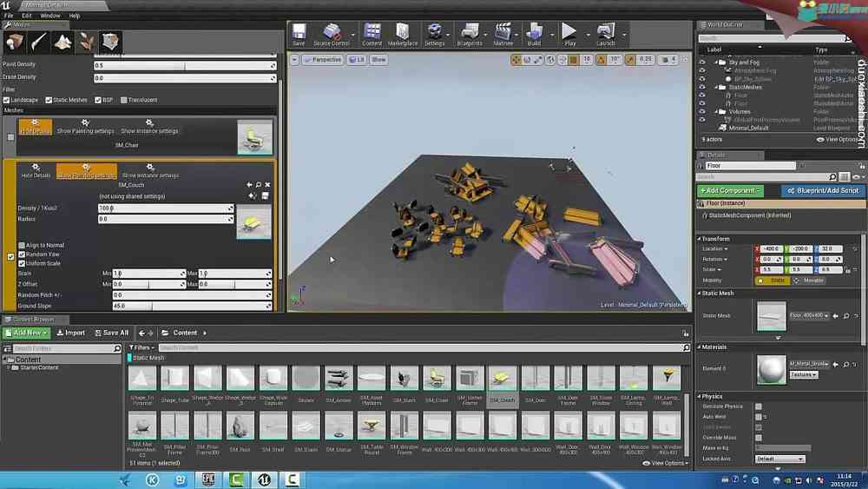The width and height of the screenshot is (868, 489).
Task: Open the File menu
Action: [9, 16]
